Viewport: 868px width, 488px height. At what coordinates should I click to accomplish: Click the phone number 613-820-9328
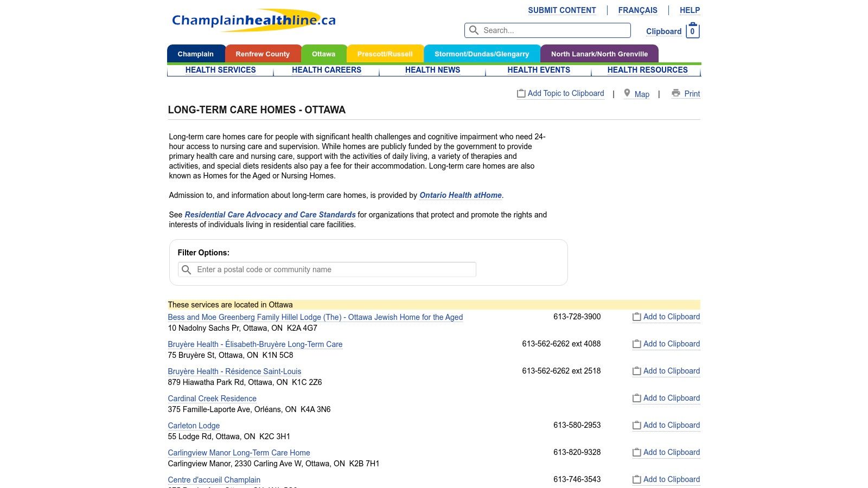pos(577,452)
